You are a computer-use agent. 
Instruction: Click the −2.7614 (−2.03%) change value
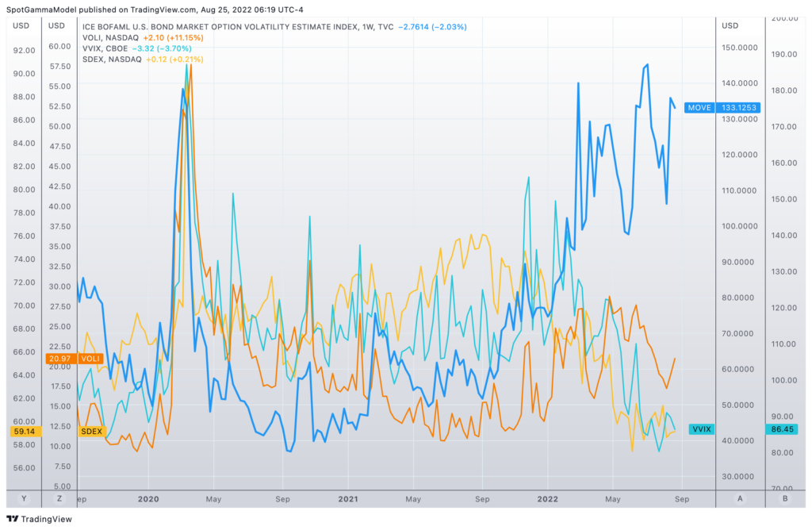432,26
